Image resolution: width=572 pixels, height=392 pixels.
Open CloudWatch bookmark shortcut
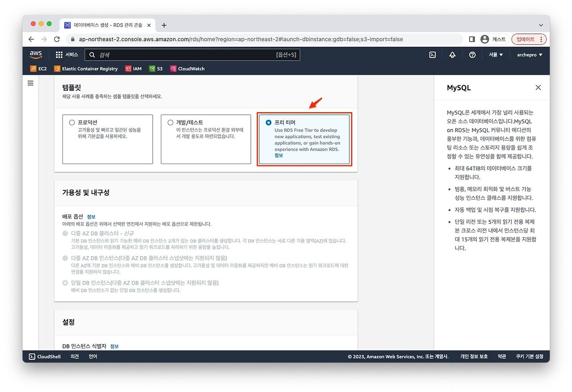pyautogui.click(x=187, y=69)
